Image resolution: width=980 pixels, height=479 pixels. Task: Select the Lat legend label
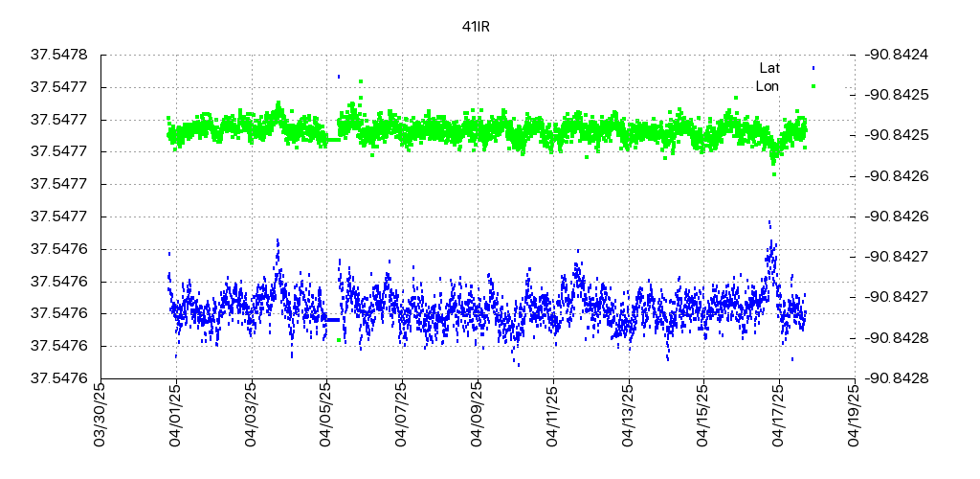(769, 68)
